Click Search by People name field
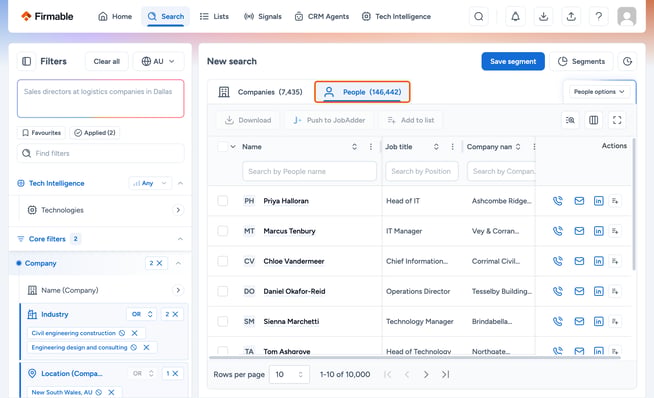This screenshot has width=654, height=398. tap(309, 171)
